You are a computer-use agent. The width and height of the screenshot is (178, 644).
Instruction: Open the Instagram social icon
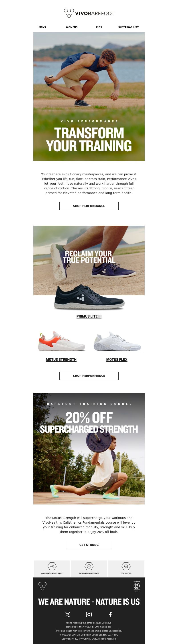pos(89,614)
